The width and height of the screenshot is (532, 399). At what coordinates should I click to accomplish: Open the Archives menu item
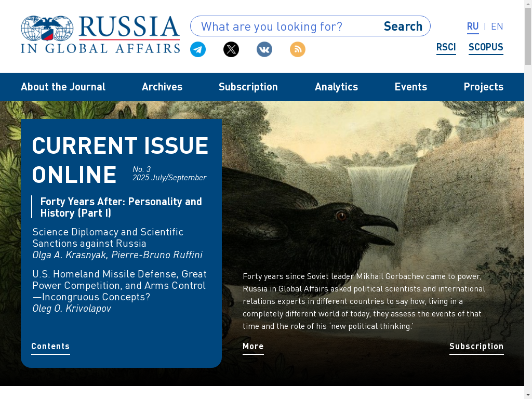(162, 87)
